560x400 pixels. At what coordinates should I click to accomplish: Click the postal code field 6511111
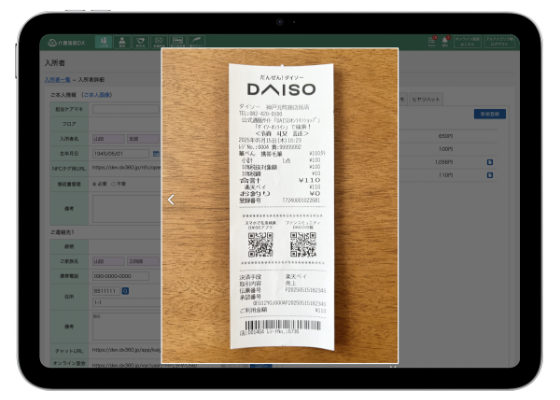[x=106, y=291]
